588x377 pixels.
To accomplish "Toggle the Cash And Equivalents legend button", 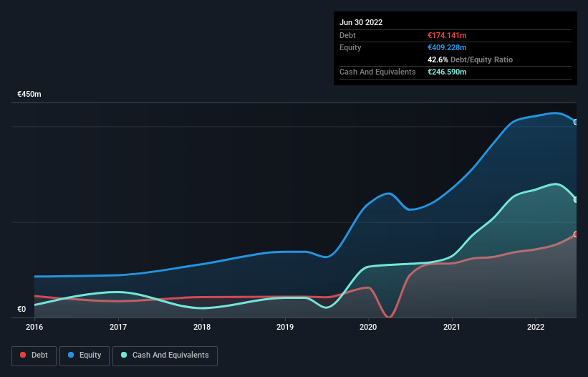I will pyautogui.click(x=165, y=355).
